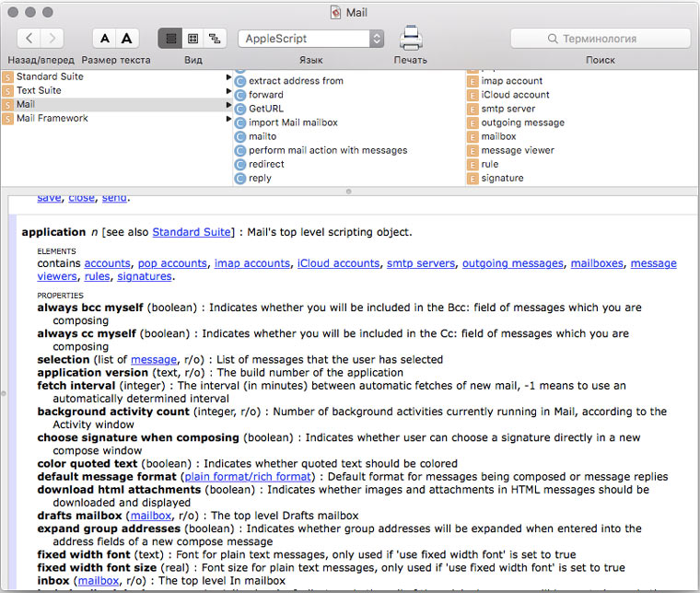Click the C icon next to GetURL
Image resolution: width=700 pixels, height=593 pixels.
click(240, 109)
